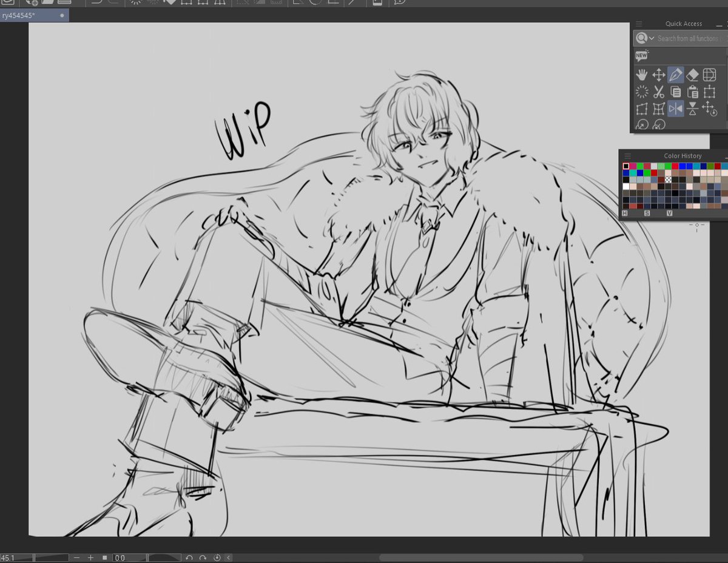Toggle the Flip Horizontal icon
The width and height of the screenshot is (728, 563).
tap(676, 109)
